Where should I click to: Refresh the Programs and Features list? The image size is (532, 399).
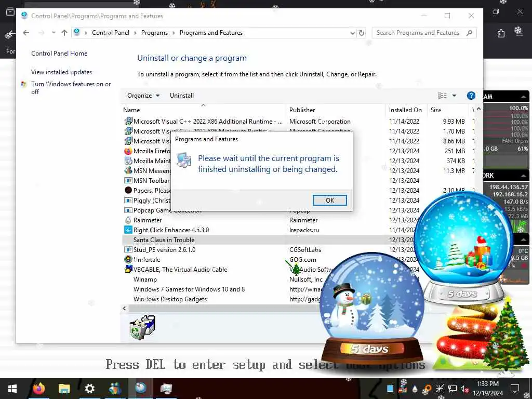pyautogui.click(x=362, y=33)
